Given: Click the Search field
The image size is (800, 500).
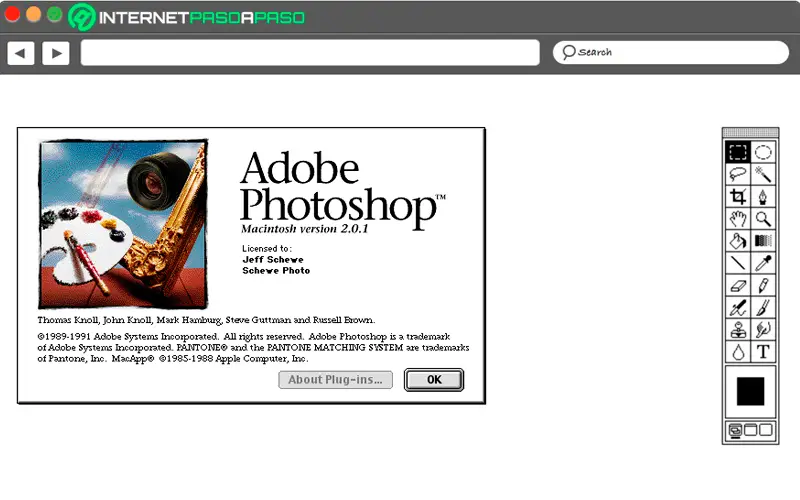Looking at the screenshot, I should coord(671,53).
